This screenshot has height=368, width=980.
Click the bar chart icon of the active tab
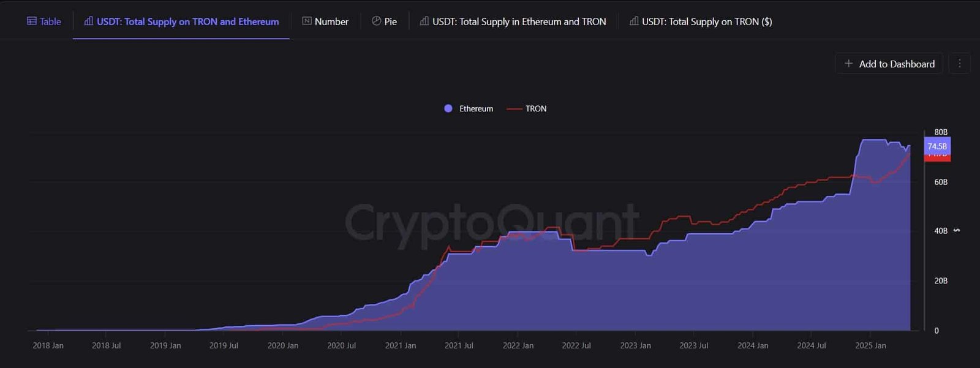89,21
